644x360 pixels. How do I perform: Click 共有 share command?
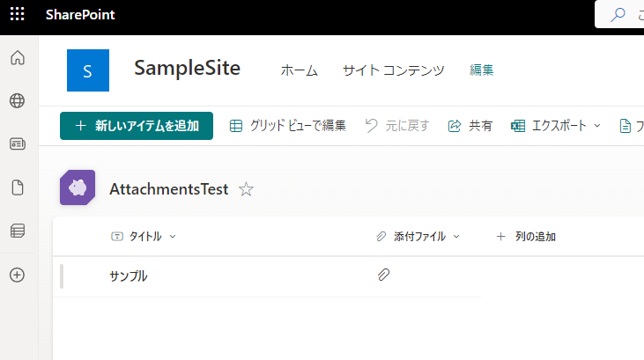[x=470, y=126]
